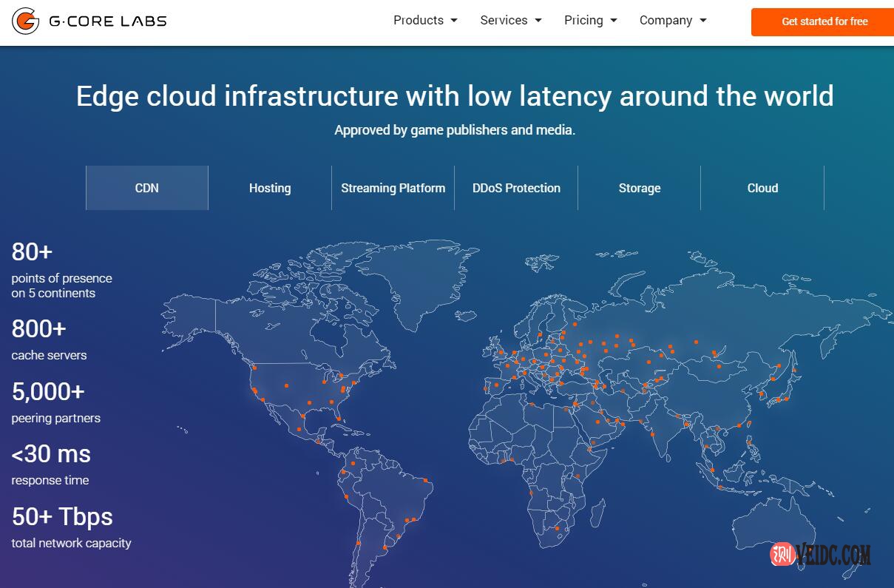This screenshot has height=588, width=894.
Task: Switch to the Storage tab
Action: pyautogui.click(x=640, y=188)
